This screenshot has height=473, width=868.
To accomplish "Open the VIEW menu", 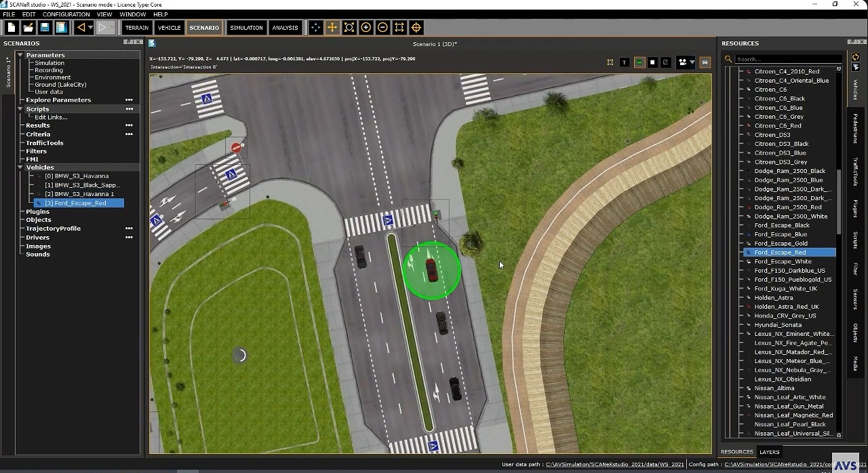I will click(x=104, y=14).
